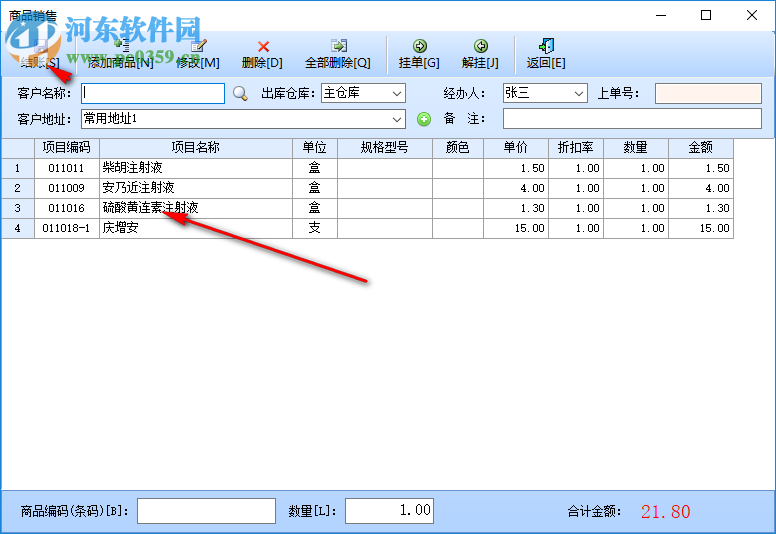Click the green add address plus icon

click(x=424, y=119)
